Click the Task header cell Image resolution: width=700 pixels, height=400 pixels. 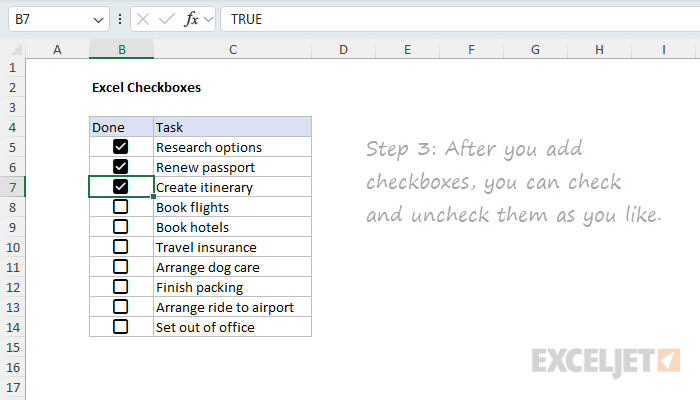pyautogui.click(x=233, y=127)
